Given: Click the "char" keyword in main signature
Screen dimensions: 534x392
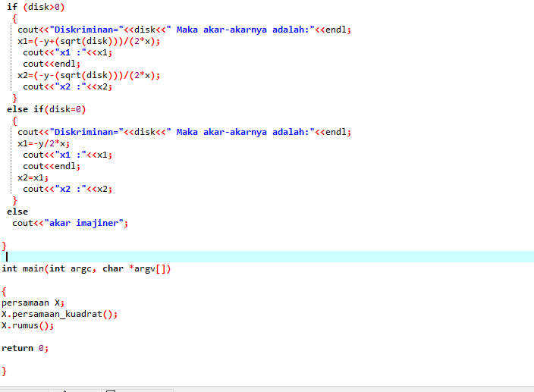Looking at the screenshot, I should [113, 268].
